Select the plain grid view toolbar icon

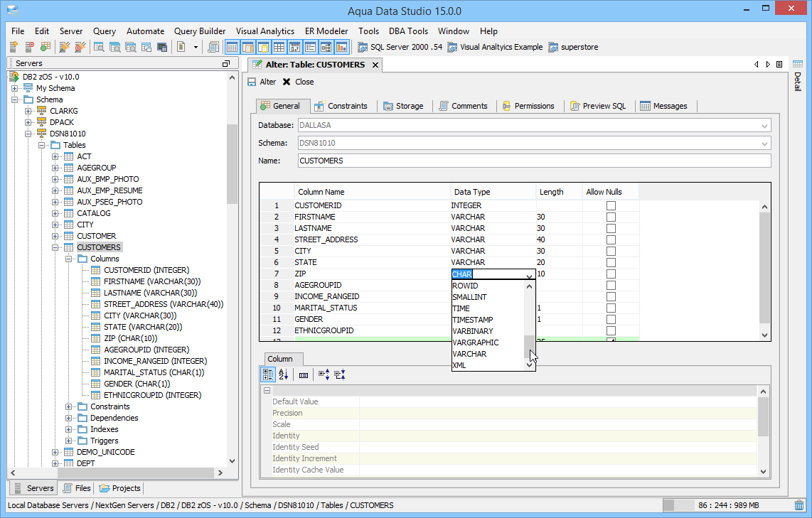pos(279,47)
